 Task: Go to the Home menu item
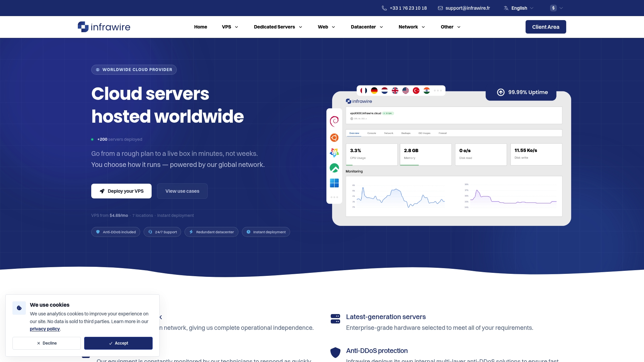[201, 27]
